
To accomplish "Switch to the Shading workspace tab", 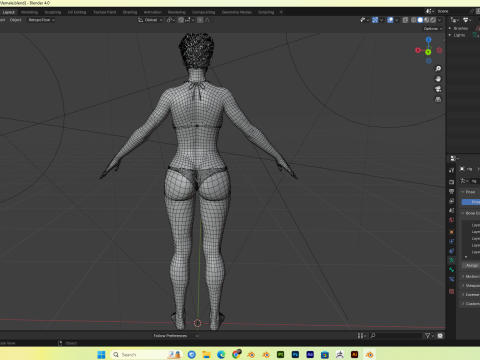I will point(130,12).
